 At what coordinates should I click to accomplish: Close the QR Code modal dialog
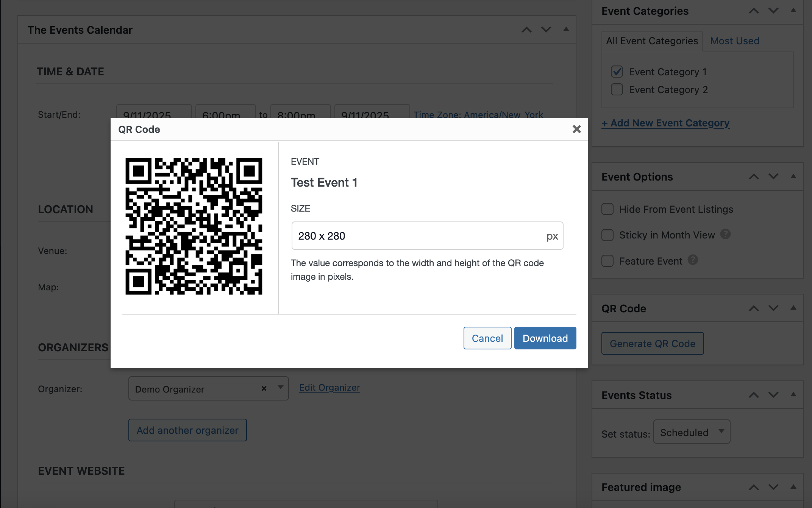point(576,129)
